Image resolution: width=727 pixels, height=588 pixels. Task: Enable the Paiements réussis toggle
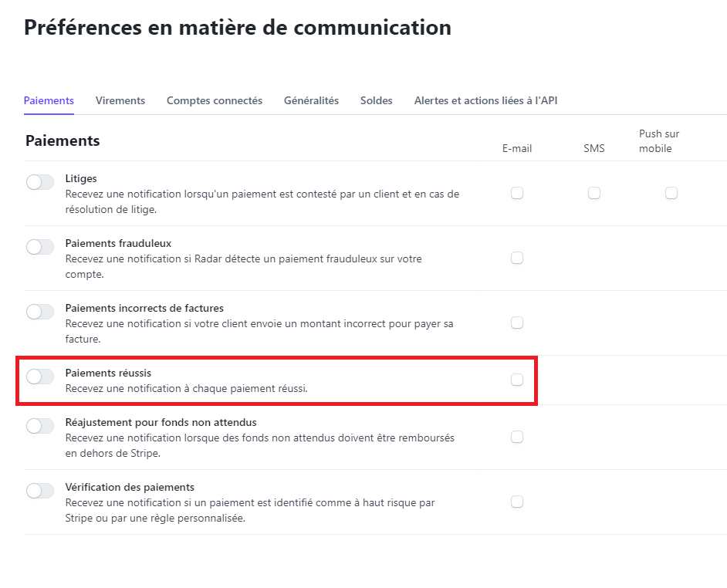(40, 377)
